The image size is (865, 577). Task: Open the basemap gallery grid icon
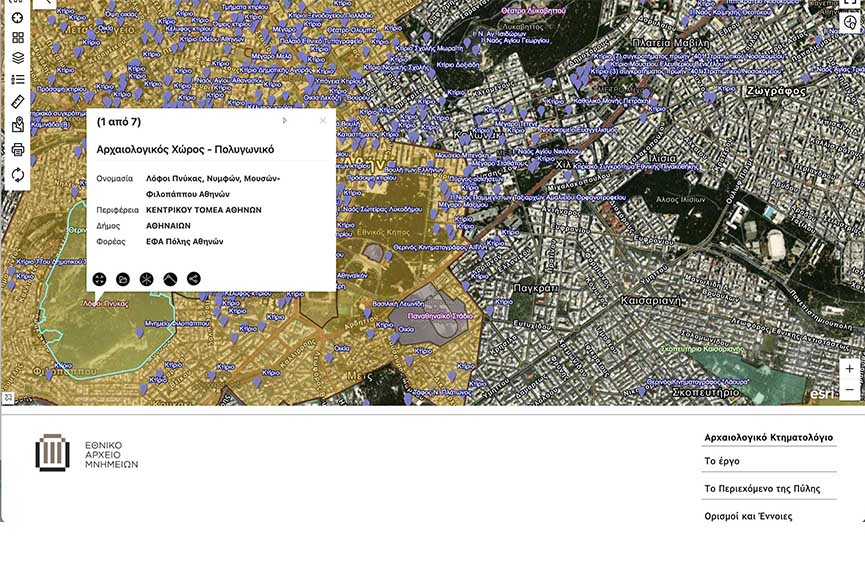pyautogui.click(x=18, y=38)
